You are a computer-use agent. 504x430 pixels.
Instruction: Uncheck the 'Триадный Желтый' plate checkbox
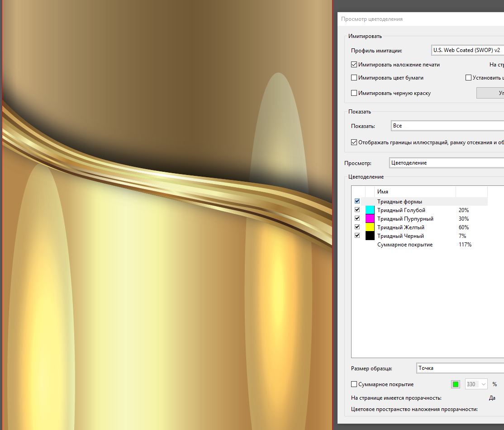357,227
